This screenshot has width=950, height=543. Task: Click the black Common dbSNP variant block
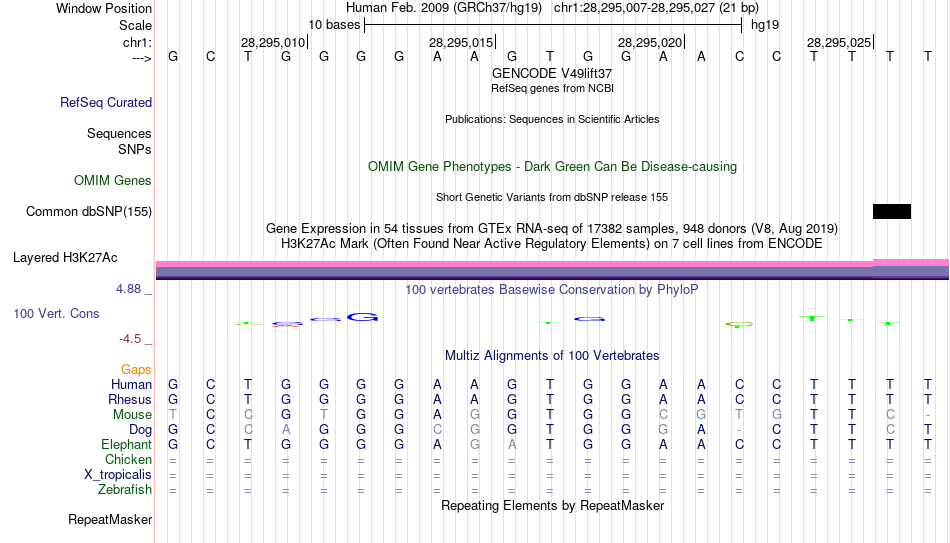tap(892, 212)
